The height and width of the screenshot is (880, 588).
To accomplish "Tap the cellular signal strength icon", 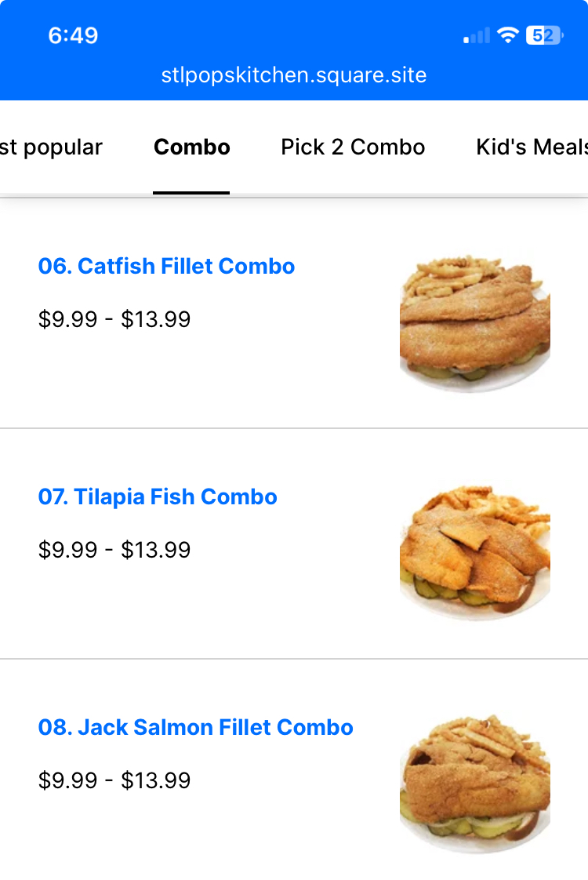I will [476, 35].
